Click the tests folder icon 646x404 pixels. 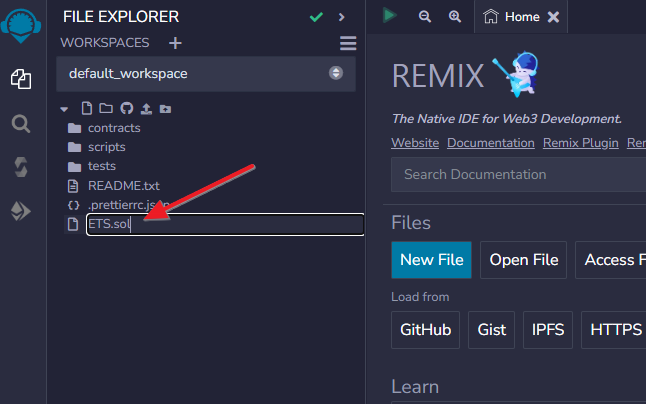[74, 166]
